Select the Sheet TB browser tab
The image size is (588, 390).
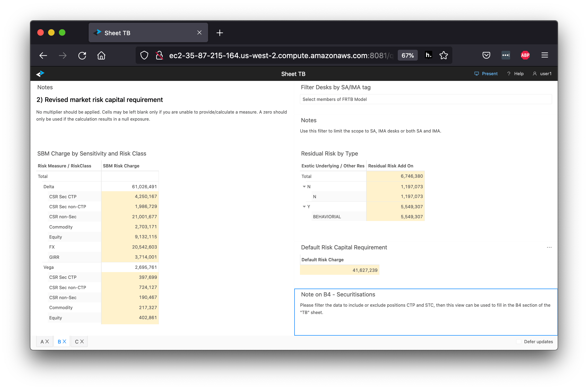[148, 33]
